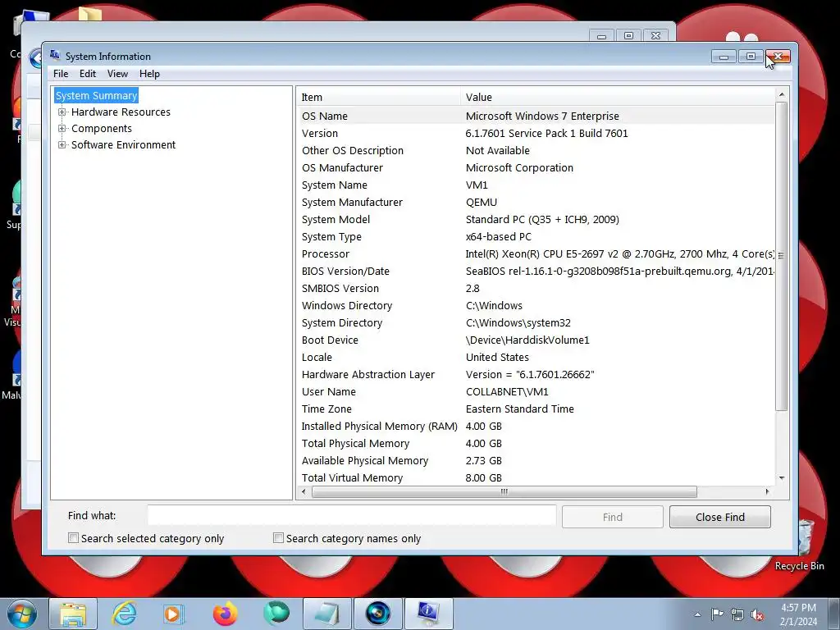Click the Find button
Image resolution: width=840 pixels, height=630 pixels.
click(612, 517)
